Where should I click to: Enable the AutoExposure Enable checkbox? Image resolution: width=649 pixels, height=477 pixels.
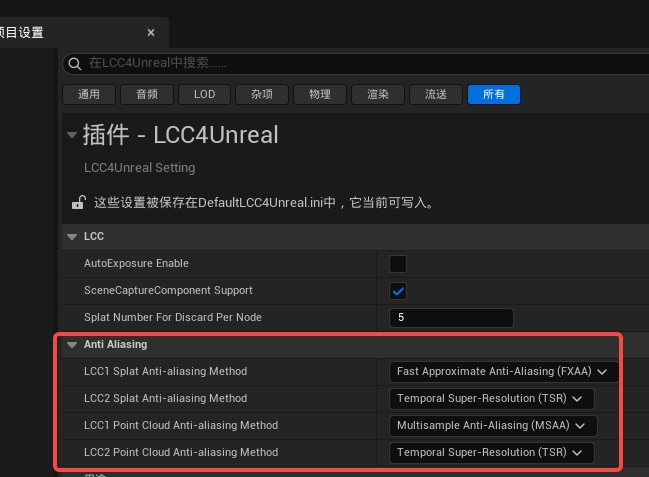click(x=398, y=264)
